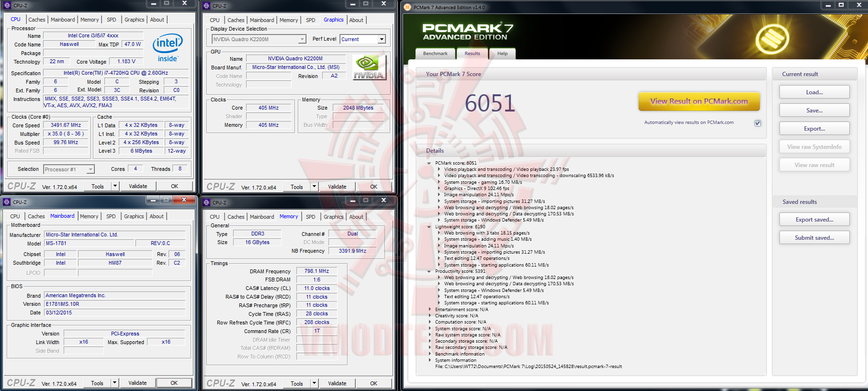Screen dimensions: 868x391
Task: Click the CPU-Z title icon in the graphics window
Action: 207,6
